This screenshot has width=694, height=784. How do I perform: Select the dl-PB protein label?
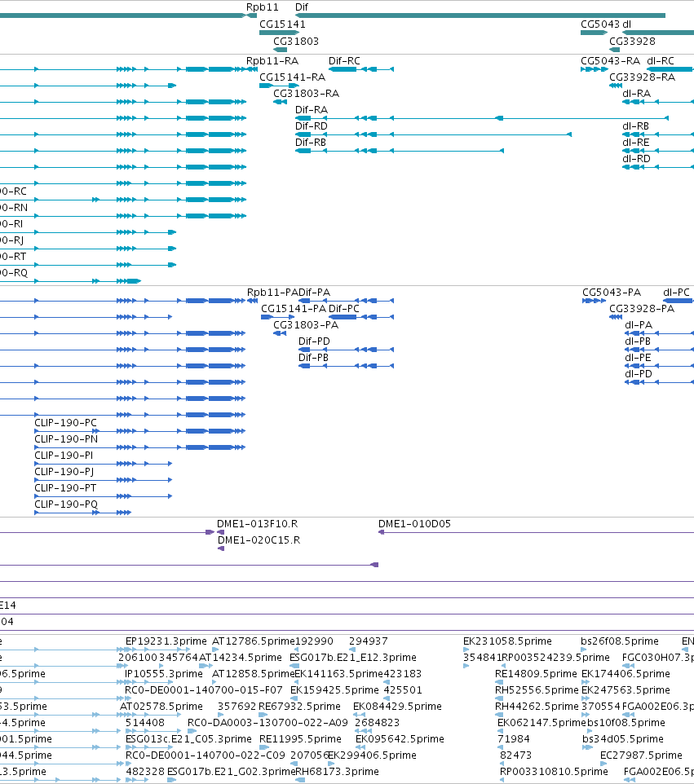638,341
